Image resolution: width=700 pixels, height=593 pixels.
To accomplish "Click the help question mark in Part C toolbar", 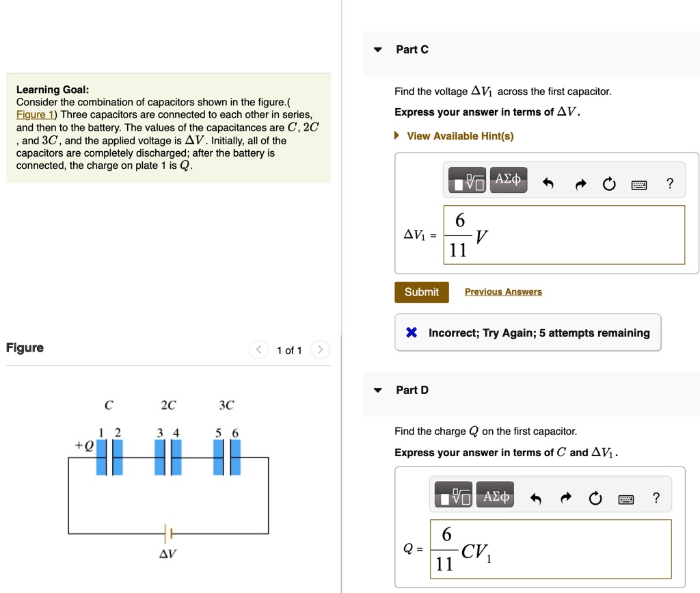I will pos(669,182).
